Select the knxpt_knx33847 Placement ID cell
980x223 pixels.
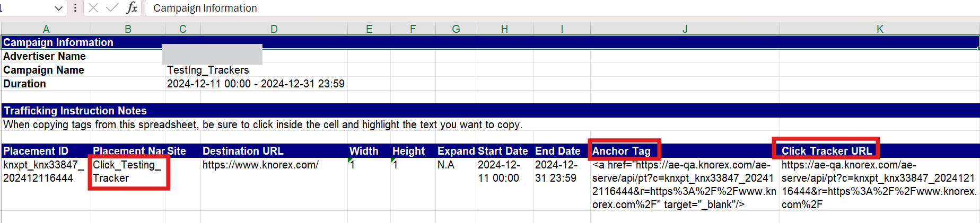pyautogui.click(x=43, y=172)
